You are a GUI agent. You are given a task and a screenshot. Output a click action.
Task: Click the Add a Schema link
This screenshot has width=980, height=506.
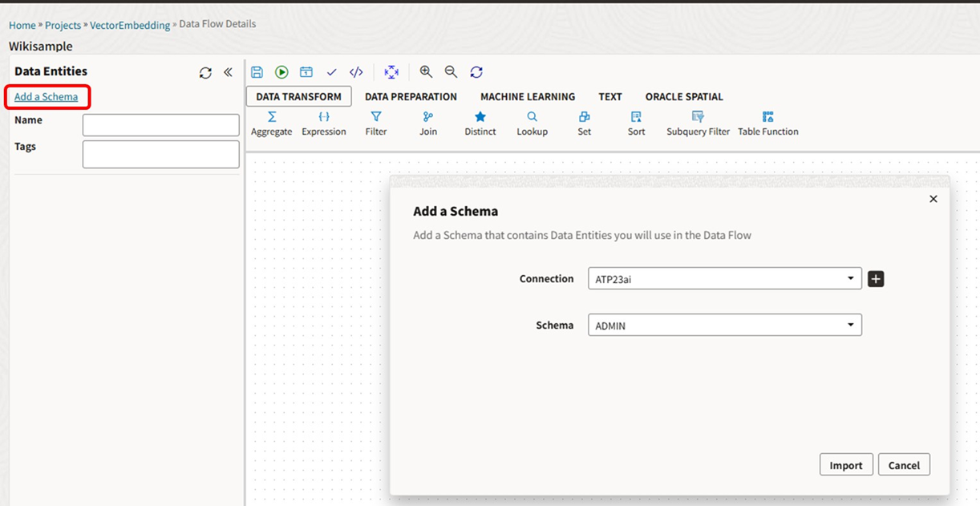click(47, 97)
